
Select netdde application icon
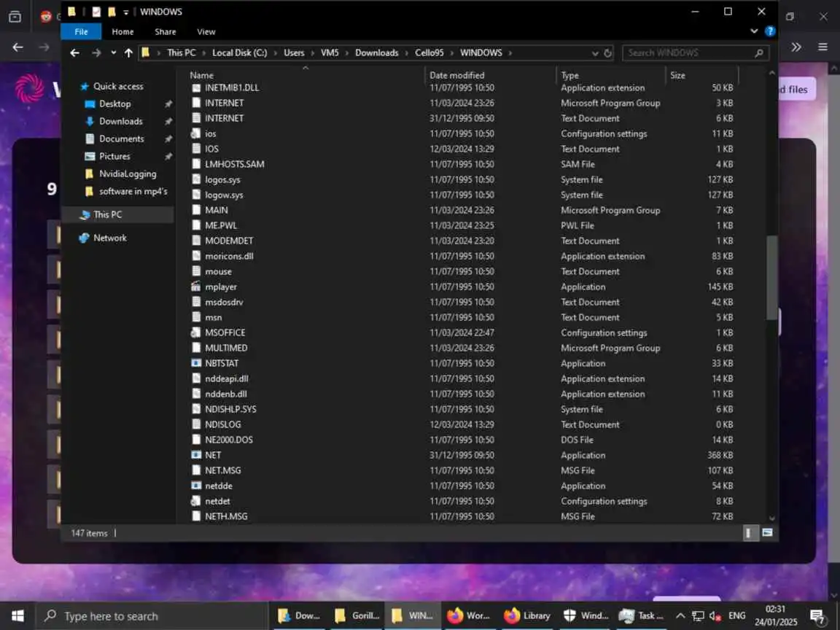coord(196,486)
